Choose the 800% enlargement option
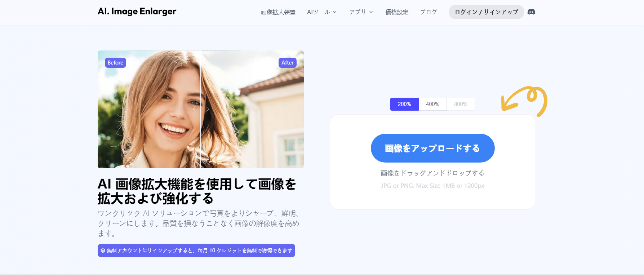This screenshot has width=644, height=275. (x=461, y=104)
